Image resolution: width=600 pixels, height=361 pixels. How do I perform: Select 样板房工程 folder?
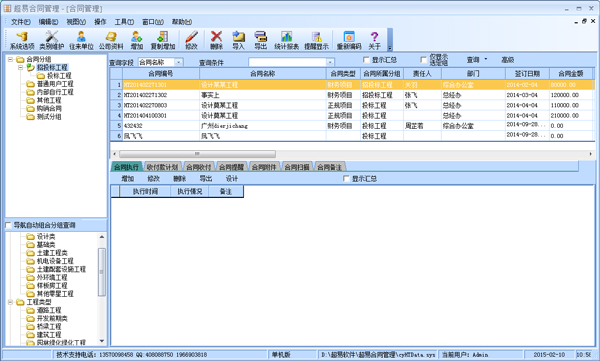click(x=52, y=286)
